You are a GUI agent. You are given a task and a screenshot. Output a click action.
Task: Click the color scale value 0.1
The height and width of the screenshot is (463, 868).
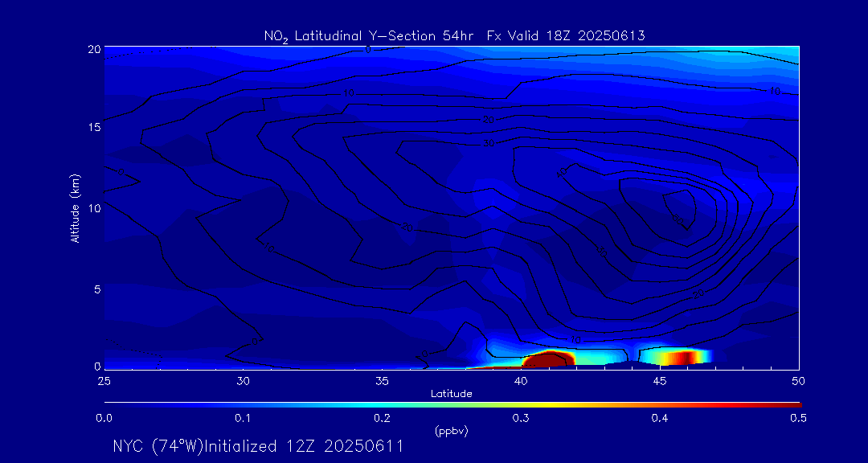click(243, 418)
